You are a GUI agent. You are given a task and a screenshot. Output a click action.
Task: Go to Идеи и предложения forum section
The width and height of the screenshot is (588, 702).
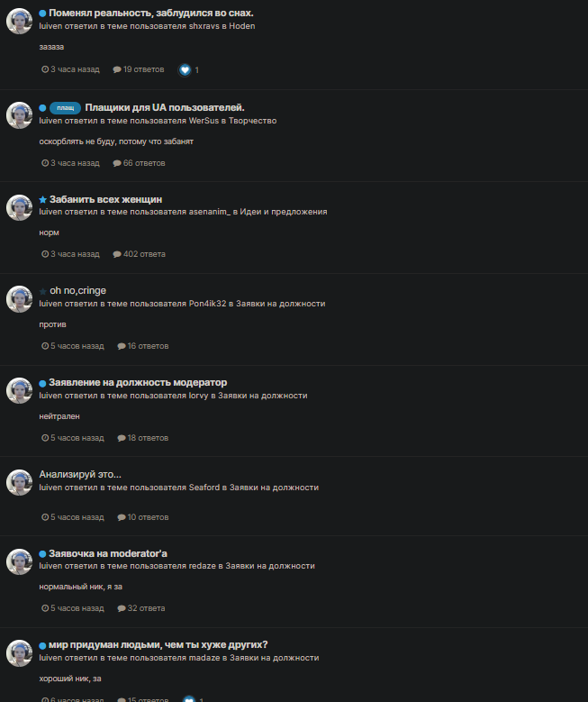284,212
